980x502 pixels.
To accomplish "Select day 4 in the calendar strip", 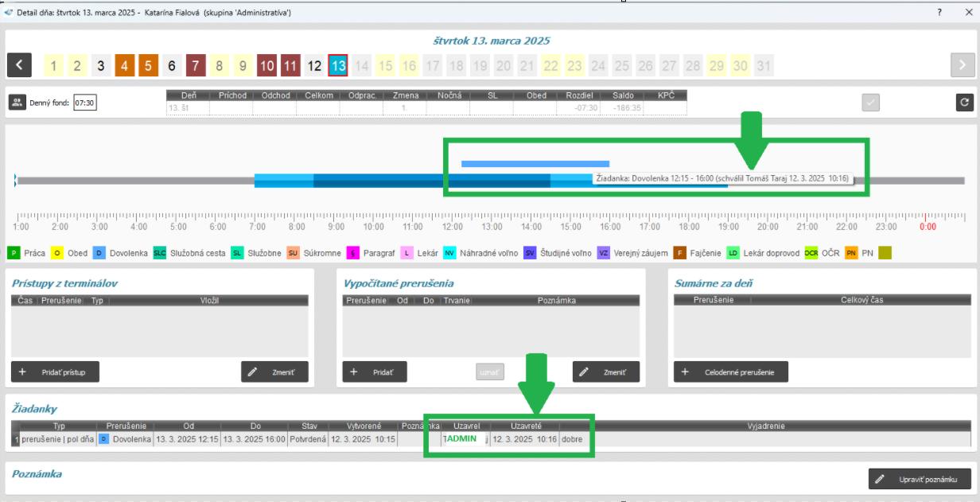I will pyautogui.click(x=125, y=65).
